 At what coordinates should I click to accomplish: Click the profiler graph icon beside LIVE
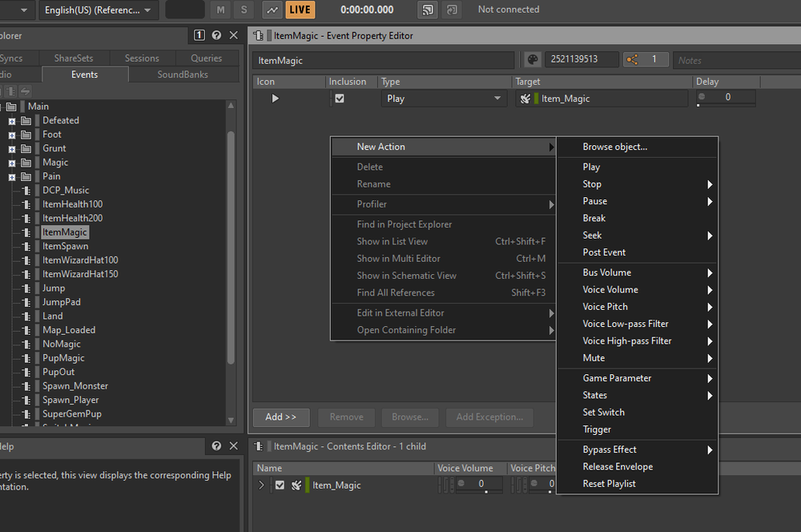pyautogui.click(x=272, y=9)
